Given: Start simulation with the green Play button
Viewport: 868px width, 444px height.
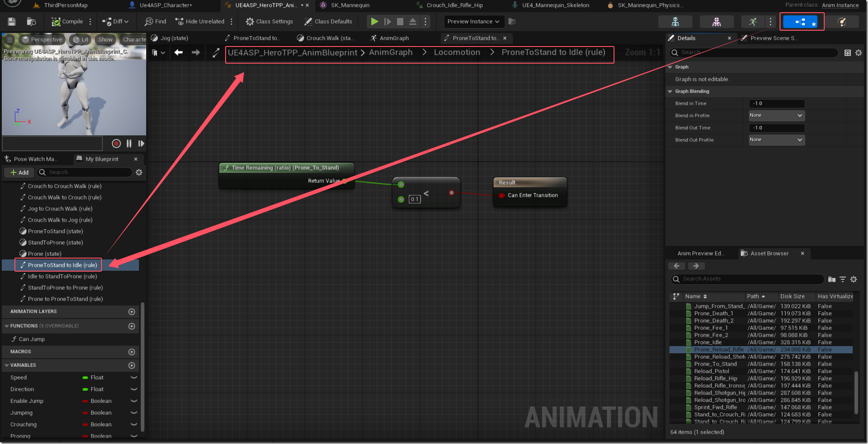Looking at the screenshot, I should point(374,22).
